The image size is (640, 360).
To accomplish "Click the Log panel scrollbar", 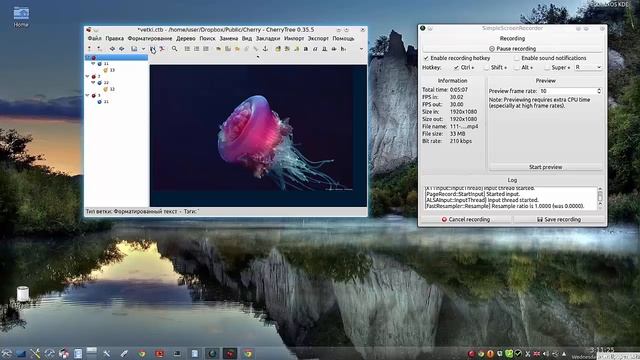I will pos(600,198).
